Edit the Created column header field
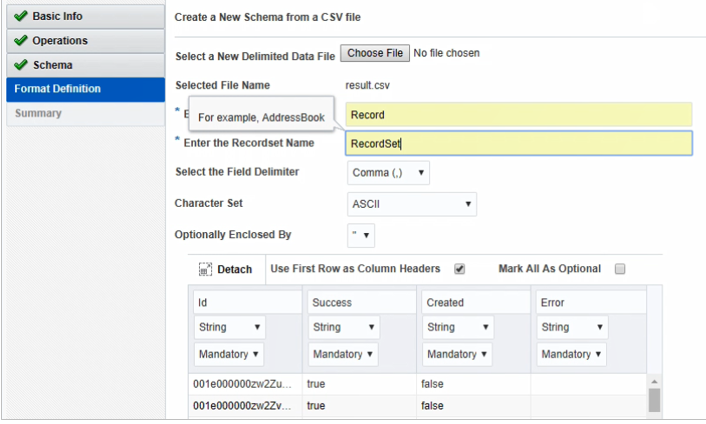 (474, 302)
